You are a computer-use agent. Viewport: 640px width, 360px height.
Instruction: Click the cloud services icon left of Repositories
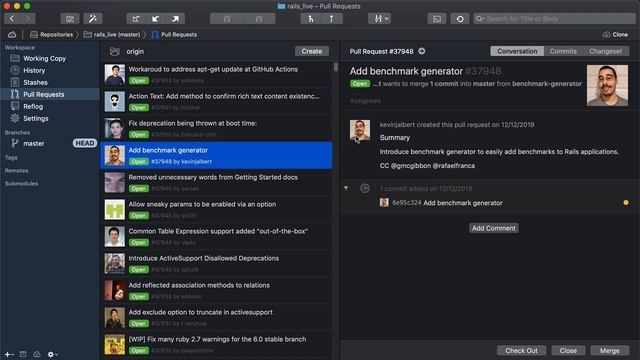[x=12, y=35]
